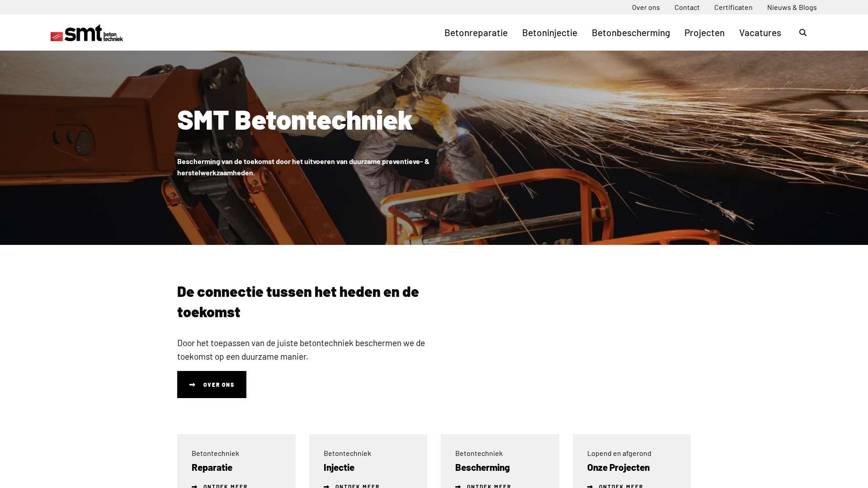Screen dimensions: 868x488
Task: Open the Contact link in the top bar
Action: 687,7
